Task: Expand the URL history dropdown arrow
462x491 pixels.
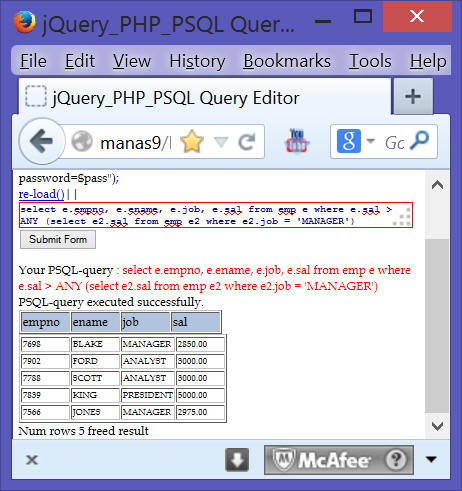Action: (221, 142)
